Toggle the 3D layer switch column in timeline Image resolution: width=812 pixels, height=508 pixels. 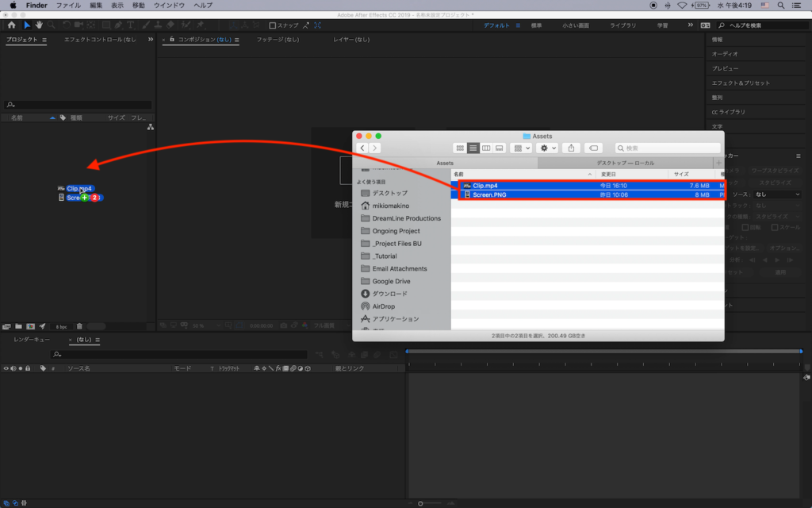click(x=308, y=368)
